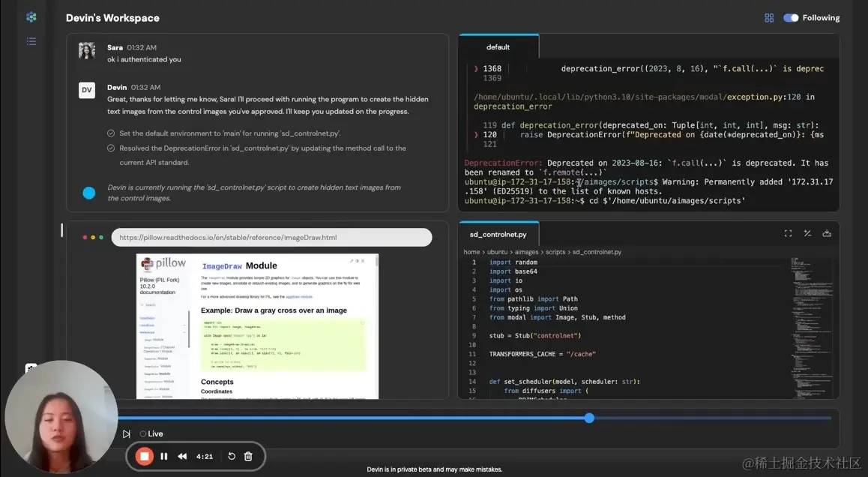Click the DV avatar badge next to Devin
Image resolution: width=868 pixels, height=477 pixels.
pos(87,90)
